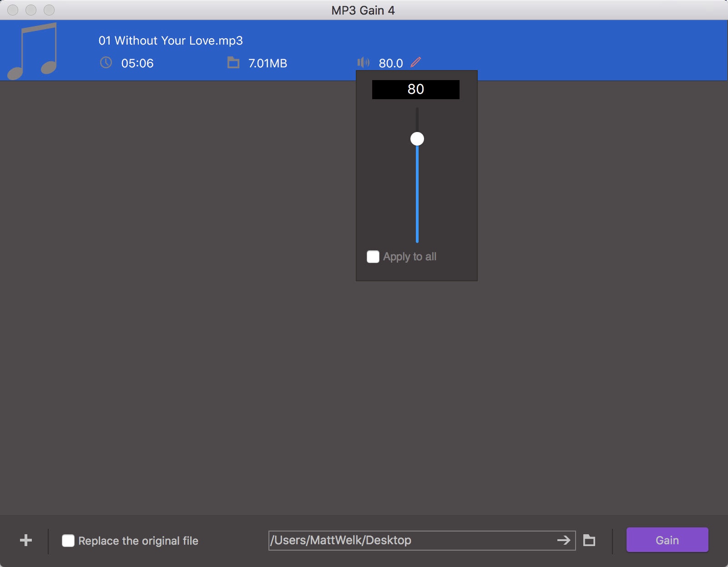Click the folder icon beside 7.01MB
Viewport: 728px width, 567px height.
point(233,62)
